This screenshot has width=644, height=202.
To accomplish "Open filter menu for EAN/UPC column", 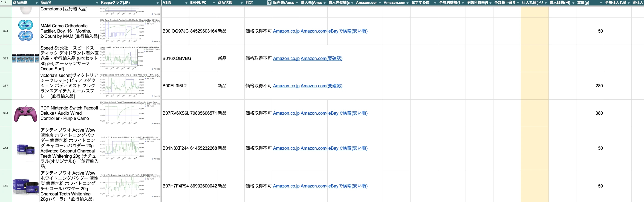I will [x=214, y=3].
